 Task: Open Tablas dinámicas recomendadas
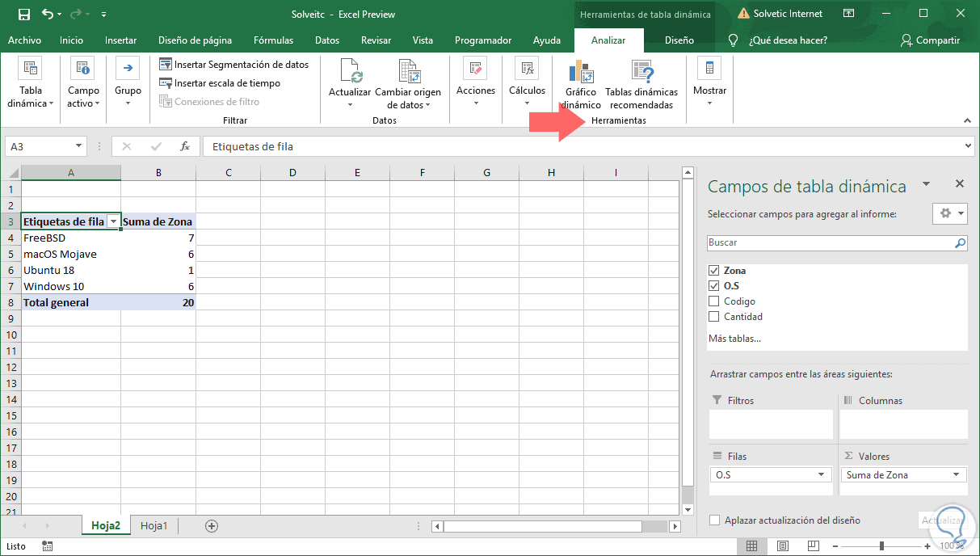click(x=641, y=73)
